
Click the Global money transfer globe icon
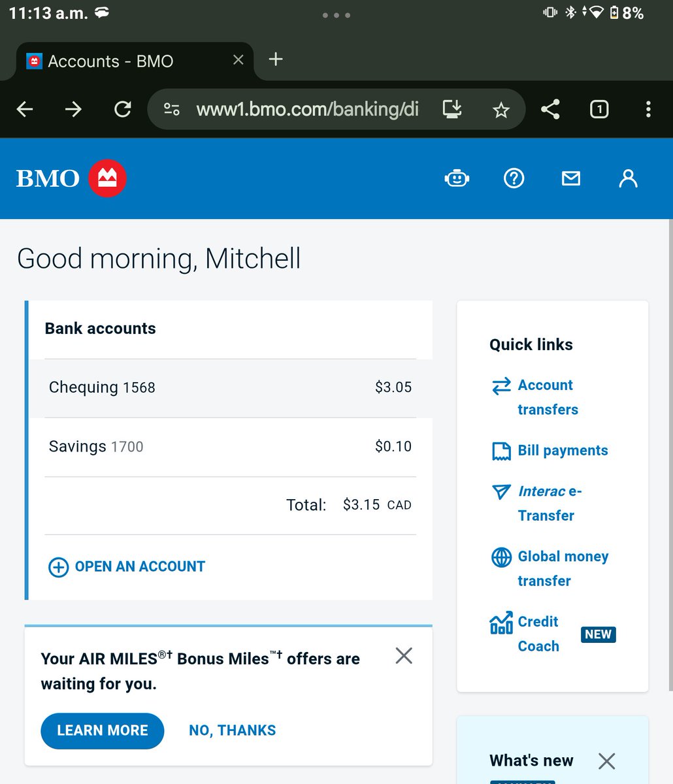pos(501,557)
